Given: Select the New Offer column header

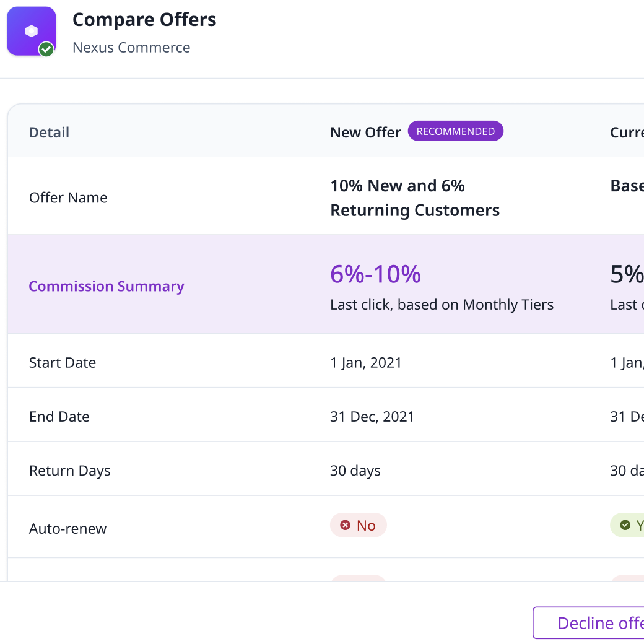Looking at the screenshot, I should 365,133.
